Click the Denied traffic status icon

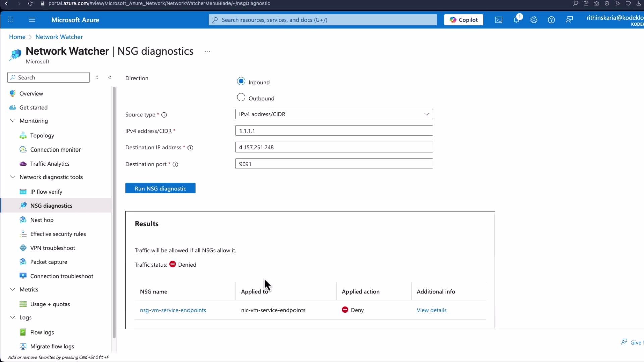pyautogui.click(x=173, y=264)
